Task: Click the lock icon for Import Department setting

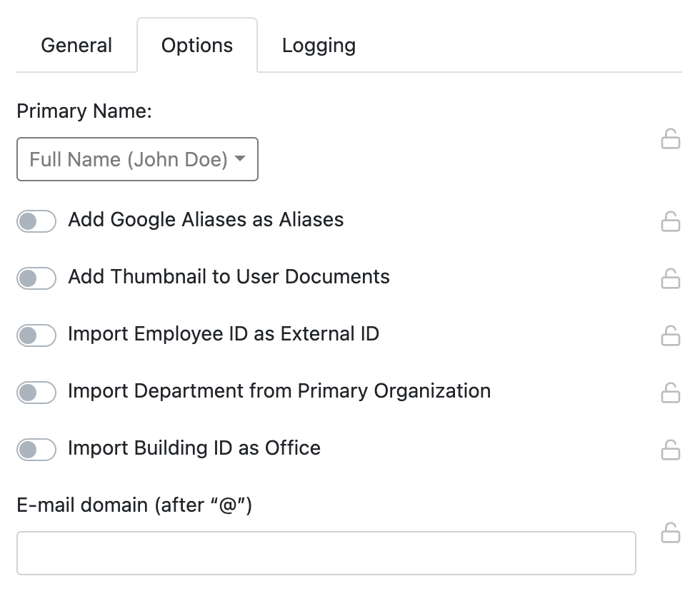Action: pyautogui.click(x=671, y=393)
